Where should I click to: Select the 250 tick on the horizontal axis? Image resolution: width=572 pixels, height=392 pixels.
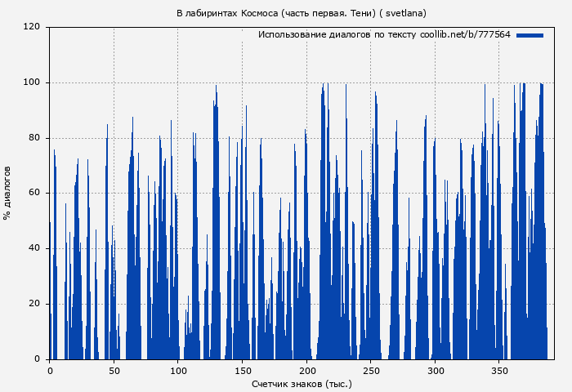(x=370, y=371)
